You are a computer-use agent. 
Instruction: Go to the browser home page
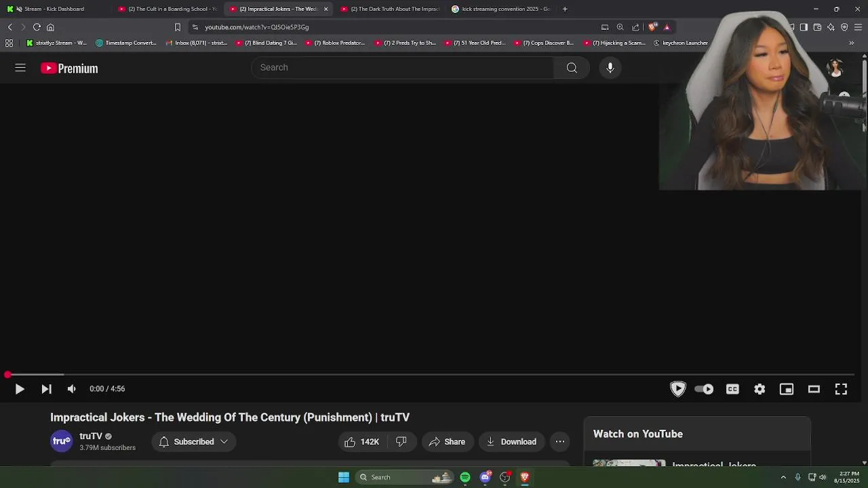(x=50, y=27)
